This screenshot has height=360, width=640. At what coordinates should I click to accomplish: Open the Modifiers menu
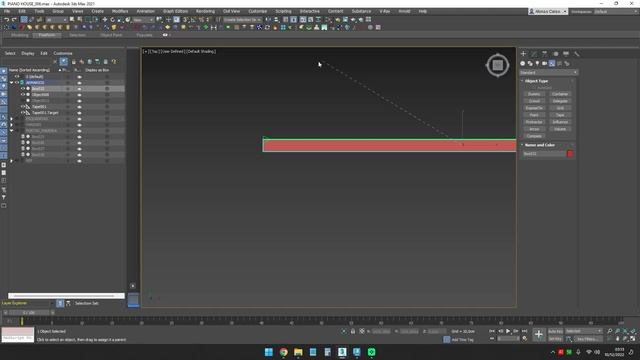(120, 11)
